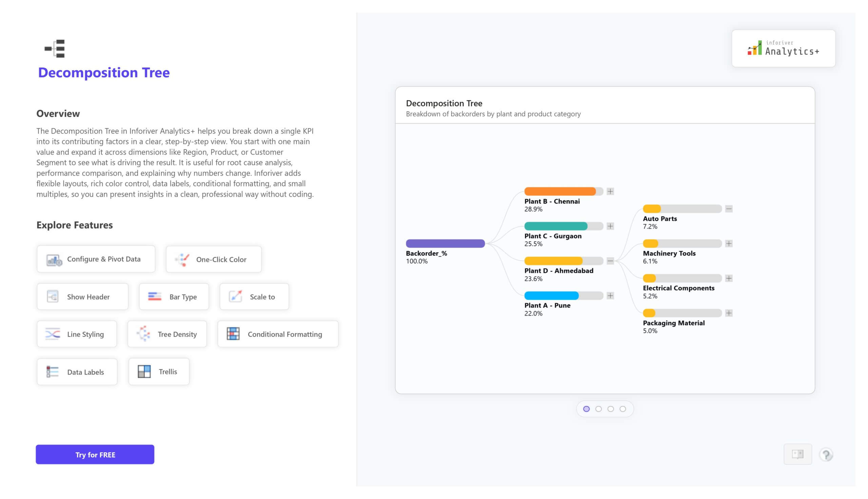Click the One-Click Color icon
This screenshot has height=499, width=868.
tap(182, 260)
